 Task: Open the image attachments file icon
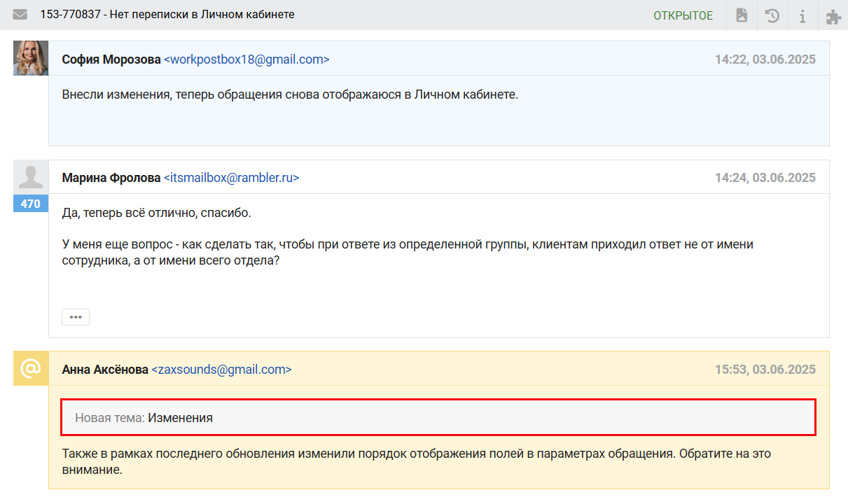[x=742, y=15]
